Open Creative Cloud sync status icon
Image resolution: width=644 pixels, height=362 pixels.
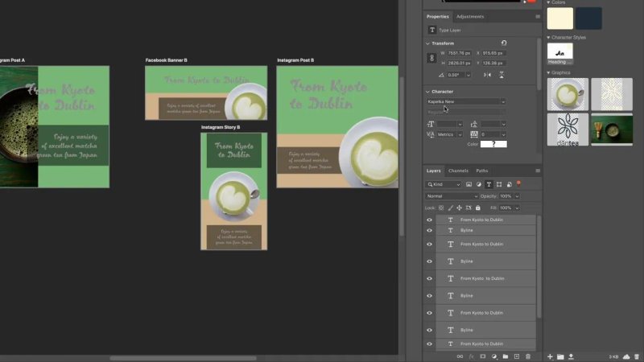[x=626, y=356]
